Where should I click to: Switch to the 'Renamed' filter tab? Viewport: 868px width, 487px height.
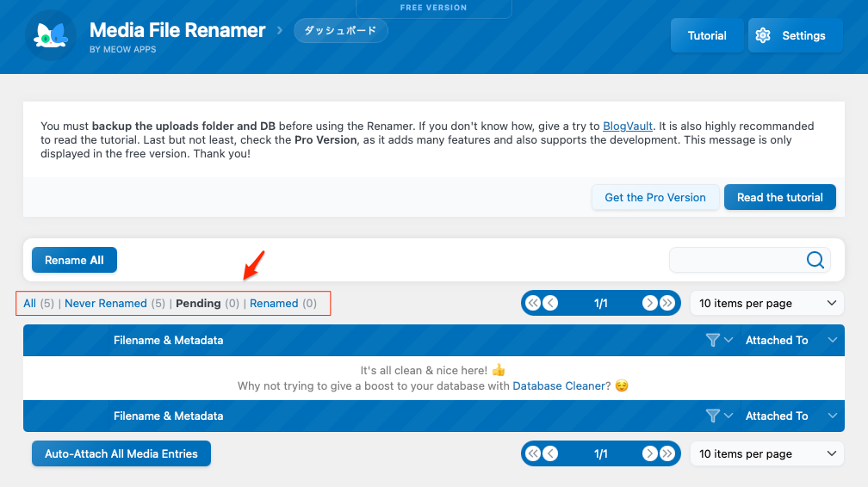(274, 304)
